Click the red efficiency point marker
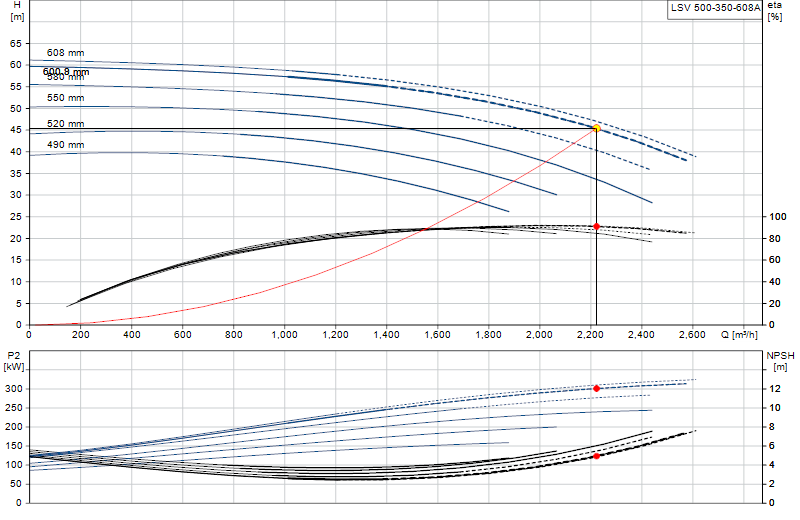Image resolution: width=800 pixels, height=520 pixels. pos(596,226)
